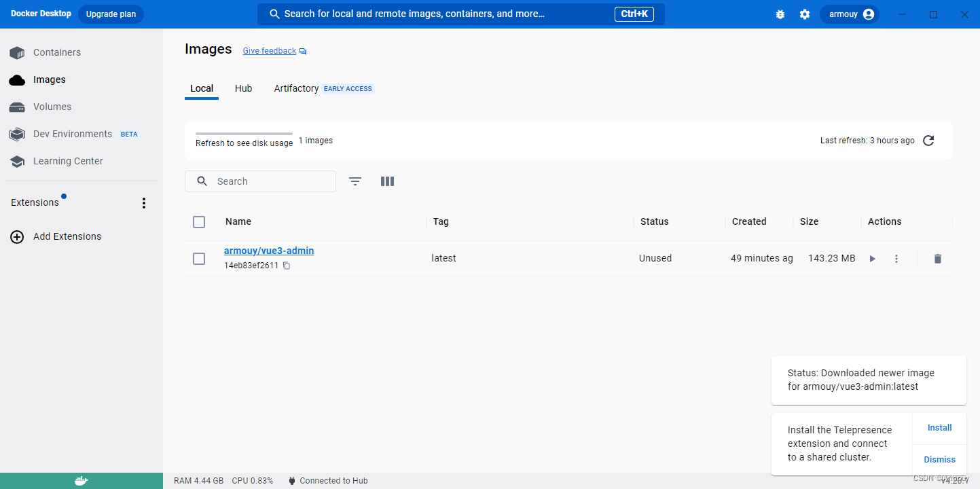Open more actions for vue3-admin image
The height and width of the screenshot is (489, 980).
click(x=896, y=259)
